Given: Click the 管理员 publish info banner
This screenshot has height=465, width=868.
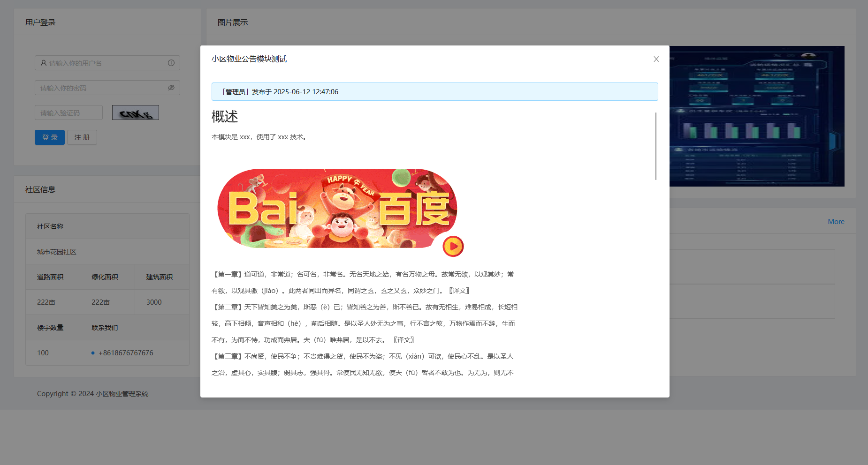Looking at the screenshot, I should [435, 92].
